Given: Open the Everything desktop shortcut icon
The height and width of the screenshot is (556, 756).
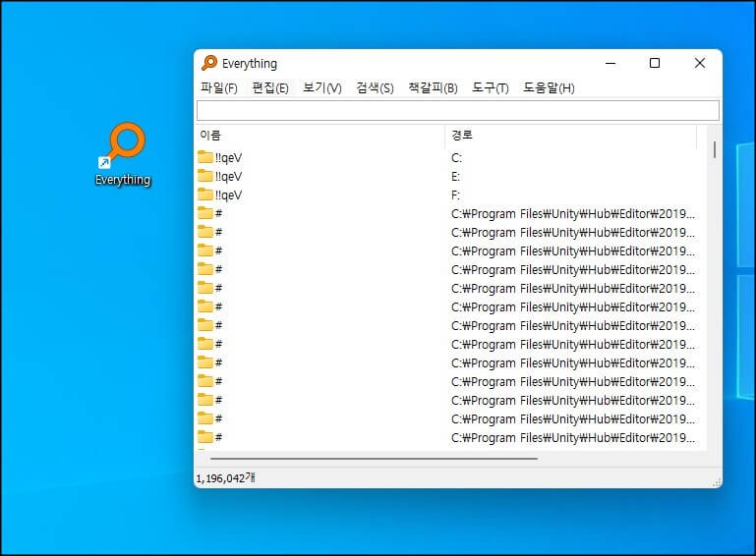Looking at the screenshot, I should (123, 153).
